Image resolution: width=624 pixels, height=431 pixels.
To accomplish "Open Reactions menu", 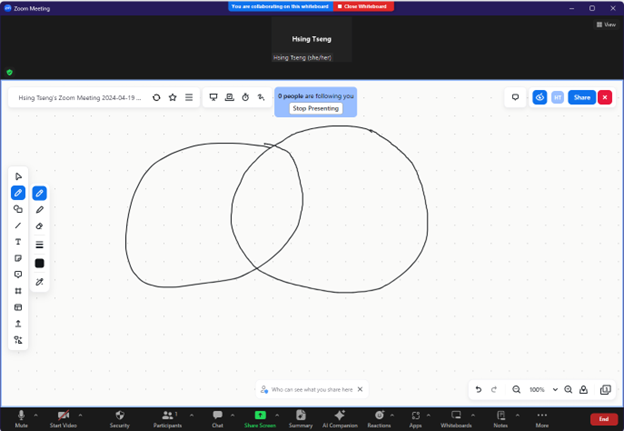I will [379, 419].
